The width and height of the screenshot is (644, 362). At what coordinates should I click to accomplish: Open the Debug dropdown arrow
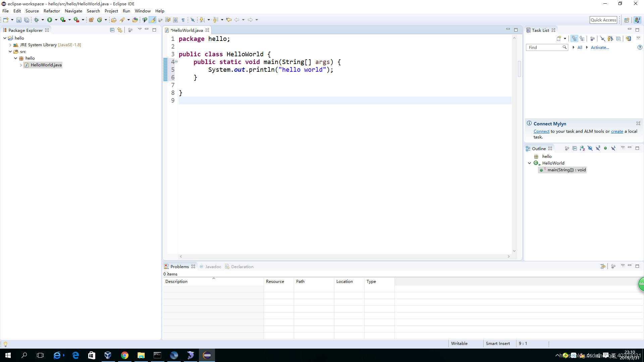tap(43, 20)
